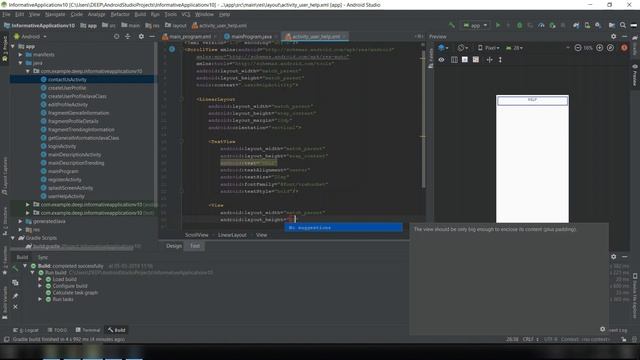
Task: Open the Refactor menu
Action: pos(120,14)
